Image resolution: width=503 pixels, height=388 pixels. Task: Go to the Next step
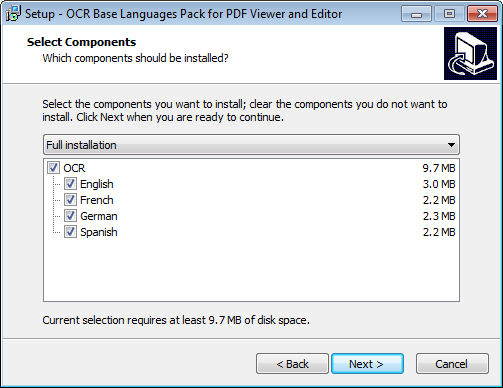[x=367, y=364]
